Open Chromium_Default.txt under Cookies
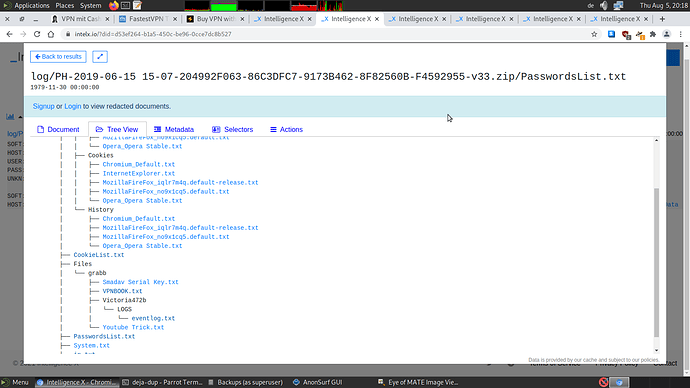 [139, 165]
